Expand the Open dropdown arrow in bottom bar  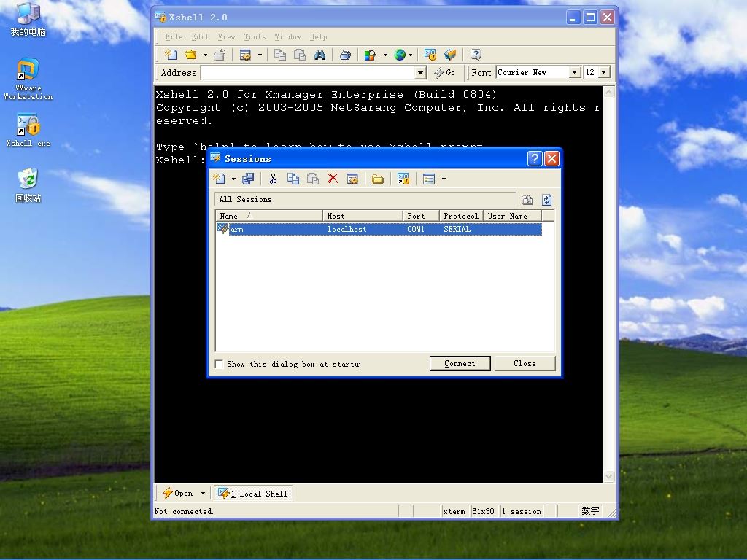tap(203, 494)
